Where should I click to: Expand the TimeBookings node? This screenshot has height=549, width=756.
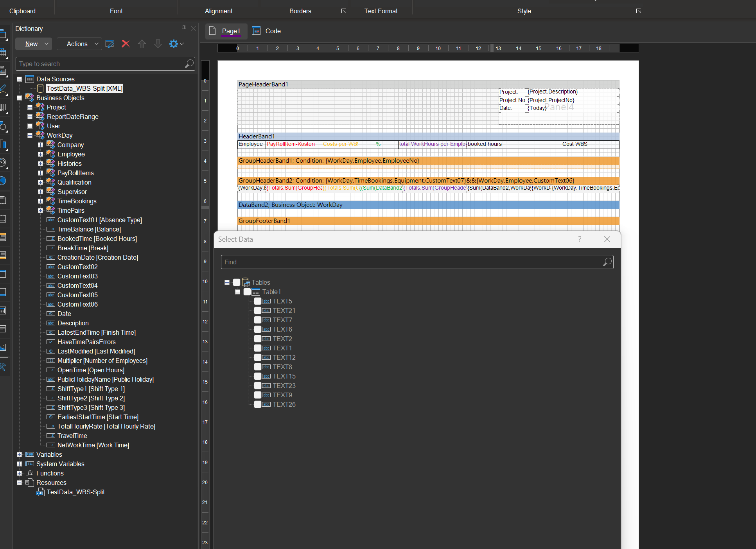pyautogui.click(x=40, y=201)
